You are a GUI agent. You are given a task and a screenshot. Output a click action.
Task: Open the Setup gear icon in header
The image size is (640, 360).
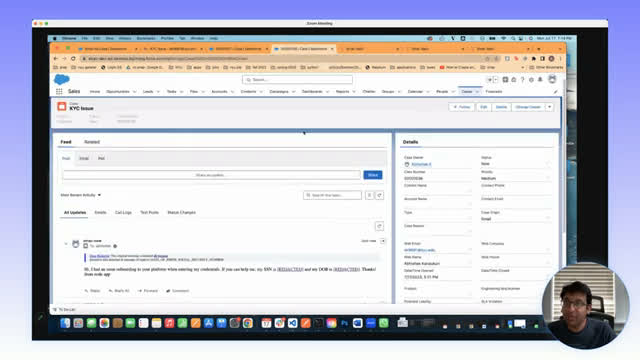tap(531, 80)
